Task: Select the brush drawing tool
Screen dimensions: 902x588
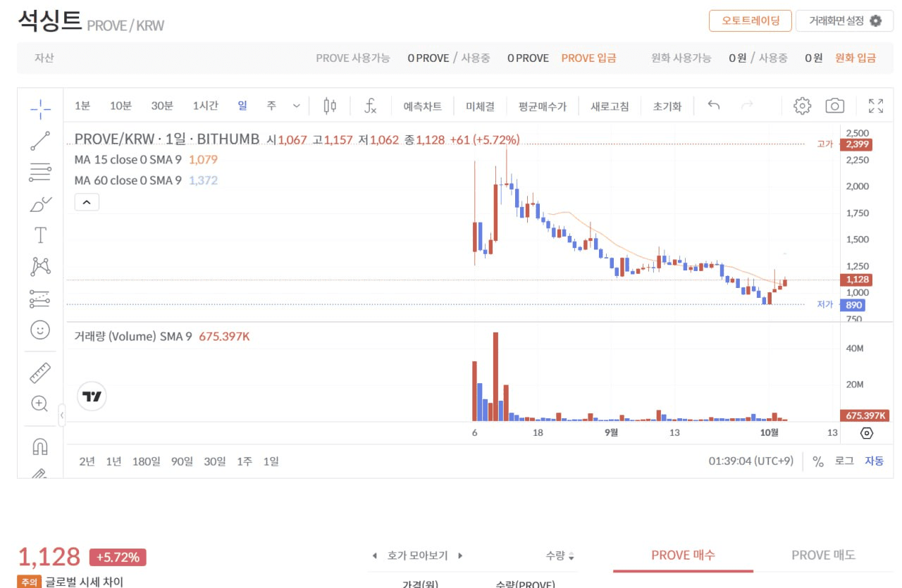Action: 40,204
